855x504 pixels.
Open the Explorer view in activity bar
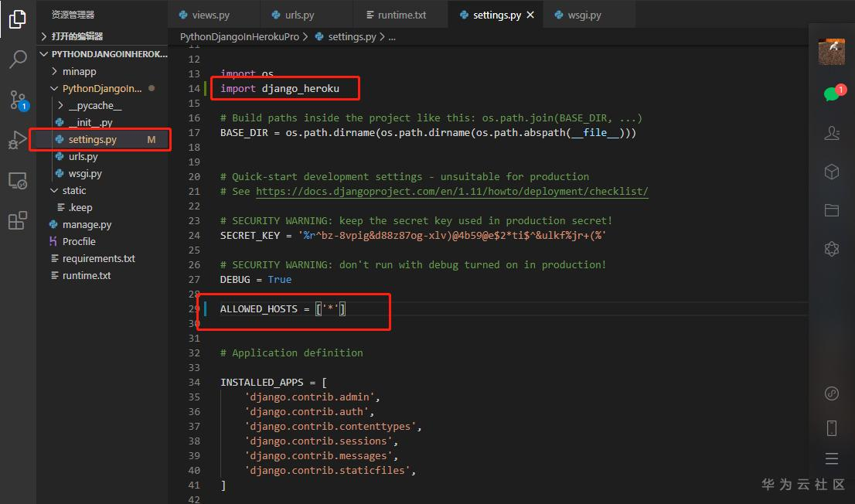[x=18, y=19]
